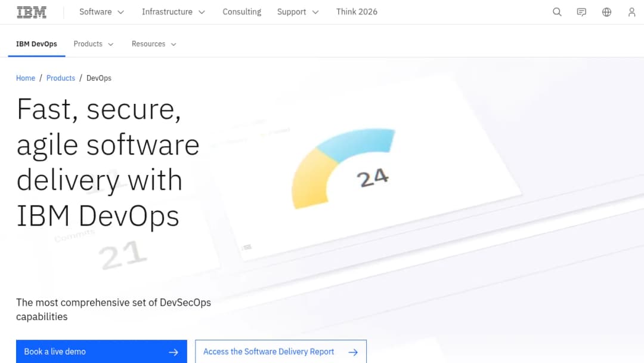644x363 pixels.
Task: Expand the Support menu chevron
Action: tap(315, 13)
